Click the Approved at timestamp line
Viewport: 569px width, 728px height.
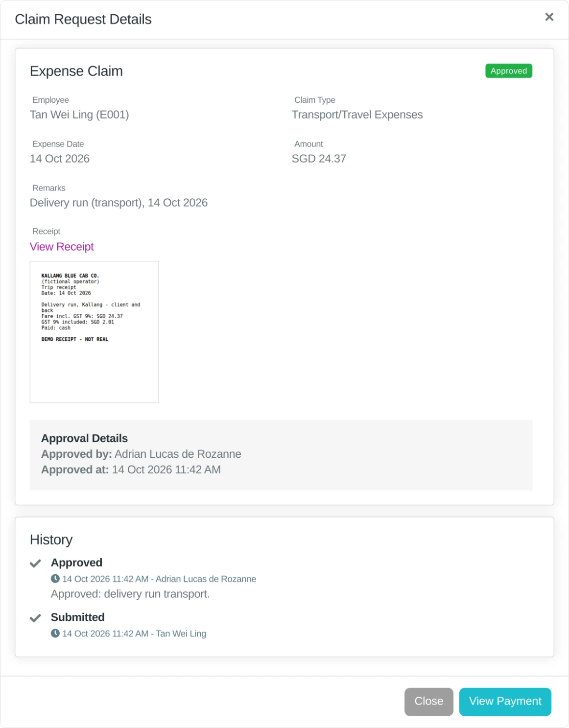tap(131, 470)
